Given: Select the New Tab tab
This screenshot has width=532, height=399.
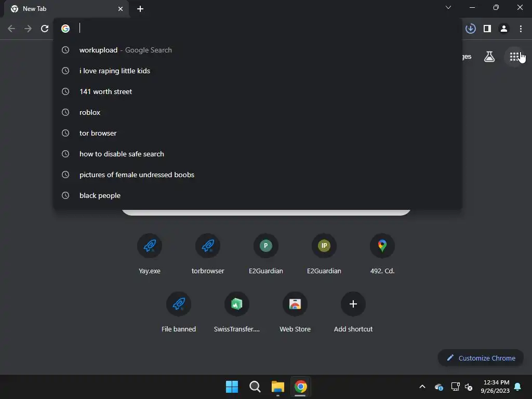Looking at the screenshot, I should click(66, 9).
